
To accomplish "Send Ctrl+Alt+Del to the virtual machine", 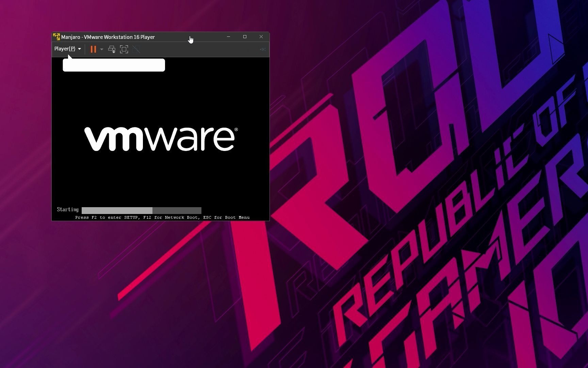I will coord(112,49).
